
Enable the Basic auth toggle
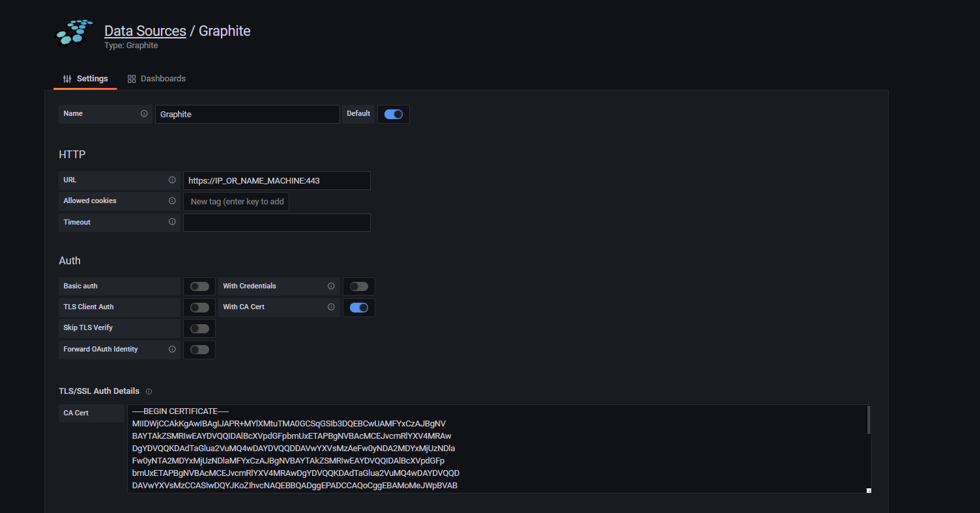click(x=199, y=286)
